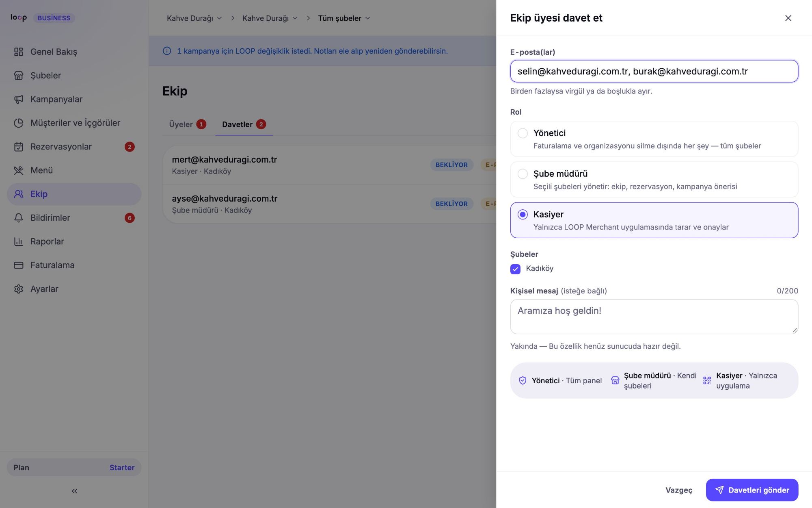Close the Ekip üyesi davet et panel

(x=788, y=18)
